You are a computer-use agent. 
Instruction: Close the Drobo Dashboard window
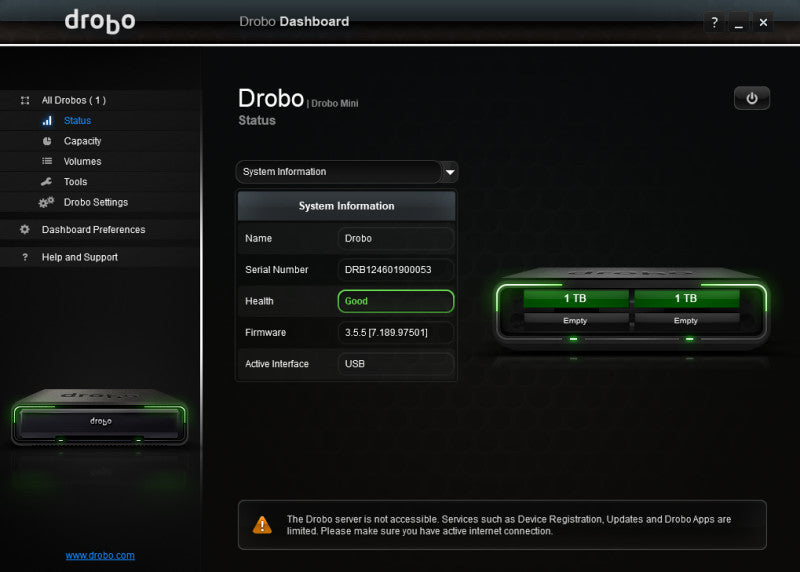[763, 22]
